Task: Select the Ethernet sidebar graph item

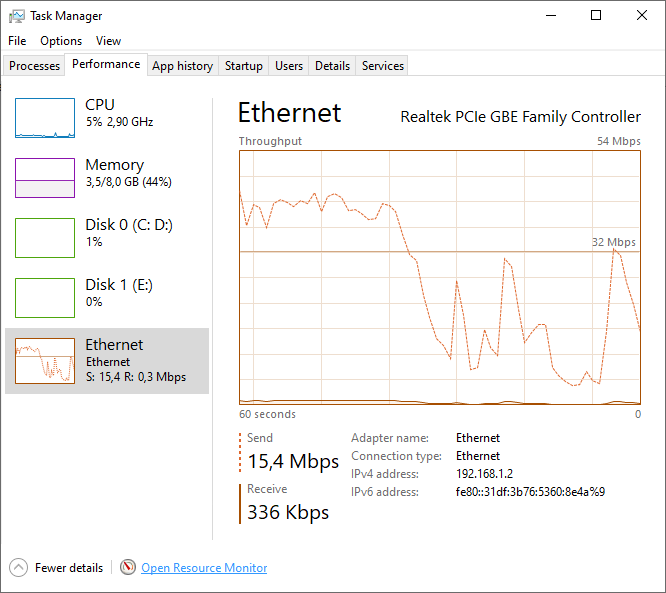Action: (45, 360)
